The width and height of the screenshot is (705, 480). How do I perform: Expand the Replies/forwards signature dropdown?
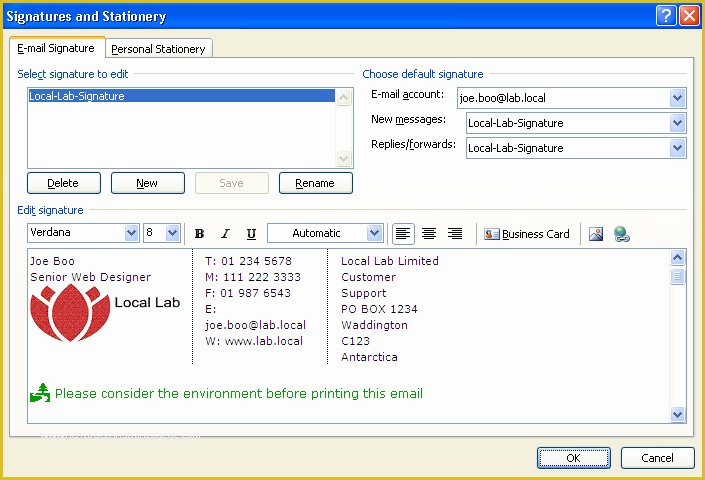click(677, 148)
